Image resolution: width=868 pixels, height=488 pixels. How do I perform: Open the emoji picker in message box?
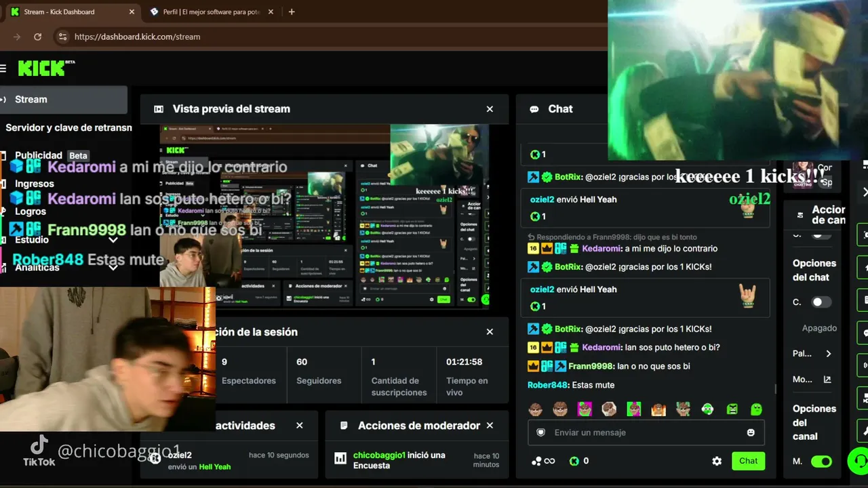(751, 432)
